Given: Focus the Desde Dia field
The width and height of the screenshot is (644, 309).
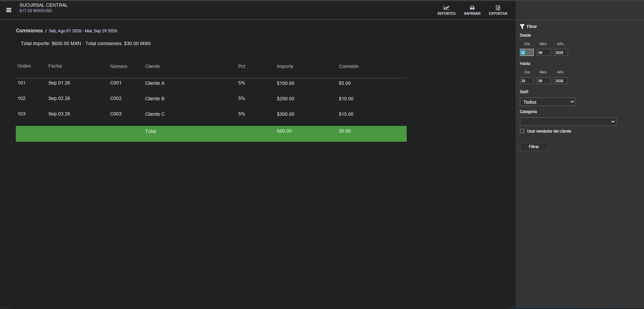Looking at the screenshot, I should pos(527,53).
